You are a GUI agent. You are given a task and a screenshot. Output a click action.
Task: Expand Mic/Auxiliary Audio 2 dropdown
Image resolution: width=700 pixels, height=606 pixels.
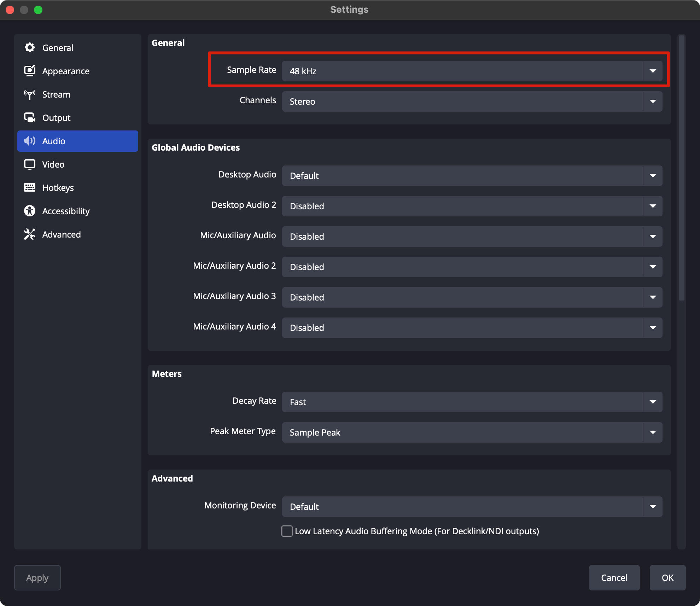[x=472, y=267]
